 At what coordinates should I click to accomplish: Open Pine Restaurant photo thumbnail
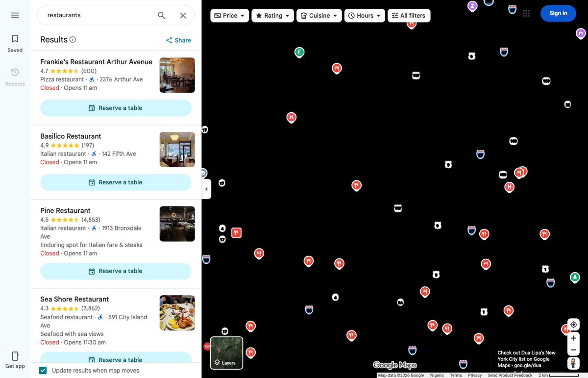[177, 224]
